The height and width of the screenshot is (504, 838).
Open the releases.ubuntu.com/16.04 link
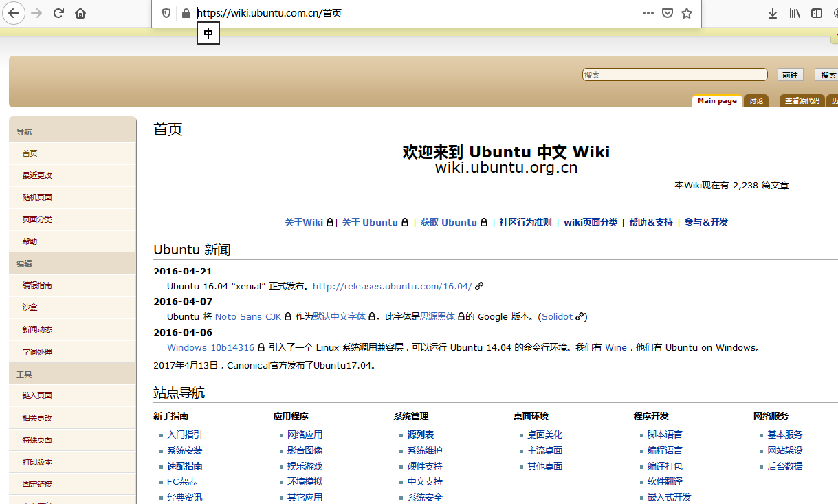[392, 286]
